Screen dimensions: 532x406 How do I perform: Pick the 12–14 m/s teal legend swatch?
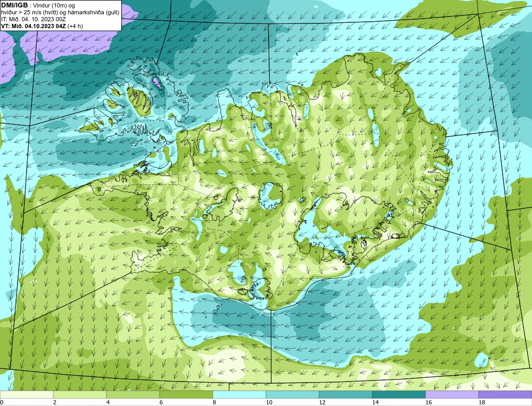point(346,394)
